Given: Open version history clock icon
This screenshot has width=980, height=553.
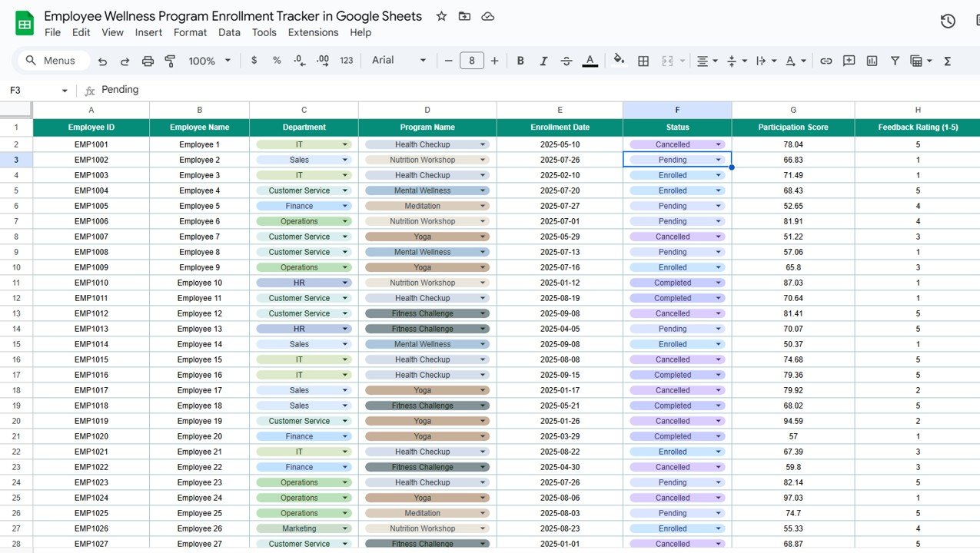Looking at the screenshot, I should point(948,22).
